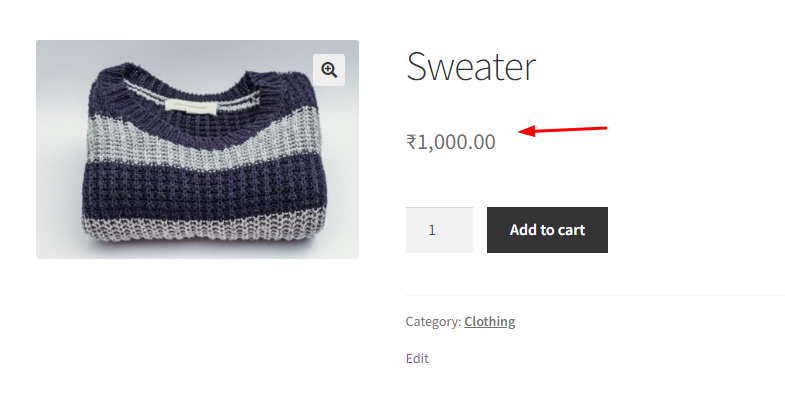Select the word cart on dark button

pos(571,230)
